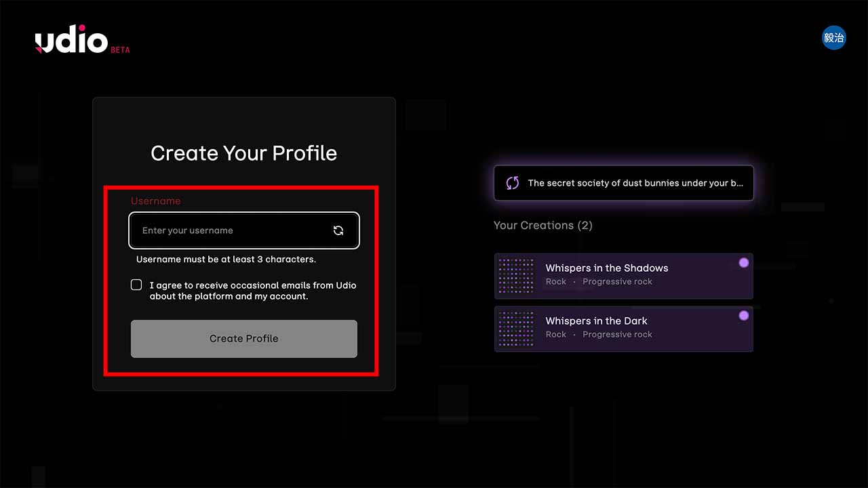Click the random username refresh icon
The image size is (868, 488).
[338, 230]
